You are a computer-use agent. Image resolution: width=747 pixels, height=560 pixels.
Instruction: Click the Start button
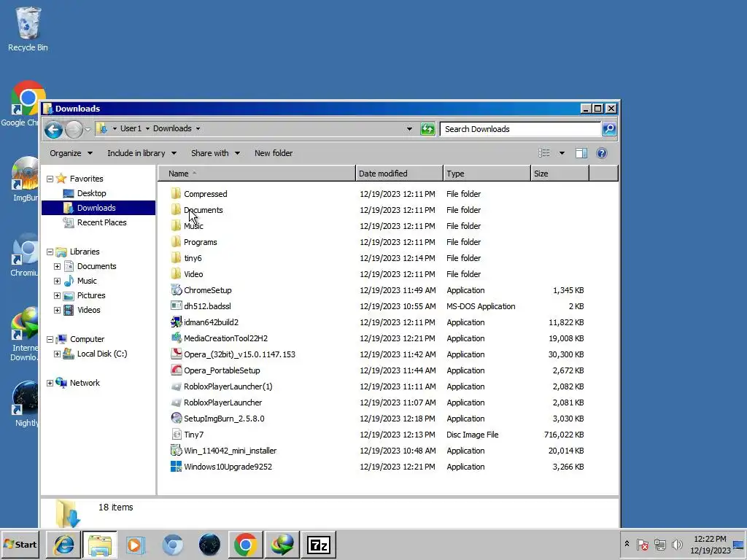[20, 544]
